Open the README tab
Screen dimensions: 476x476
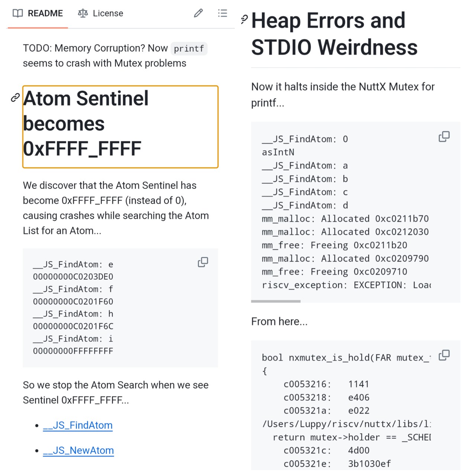pos(38,13)
